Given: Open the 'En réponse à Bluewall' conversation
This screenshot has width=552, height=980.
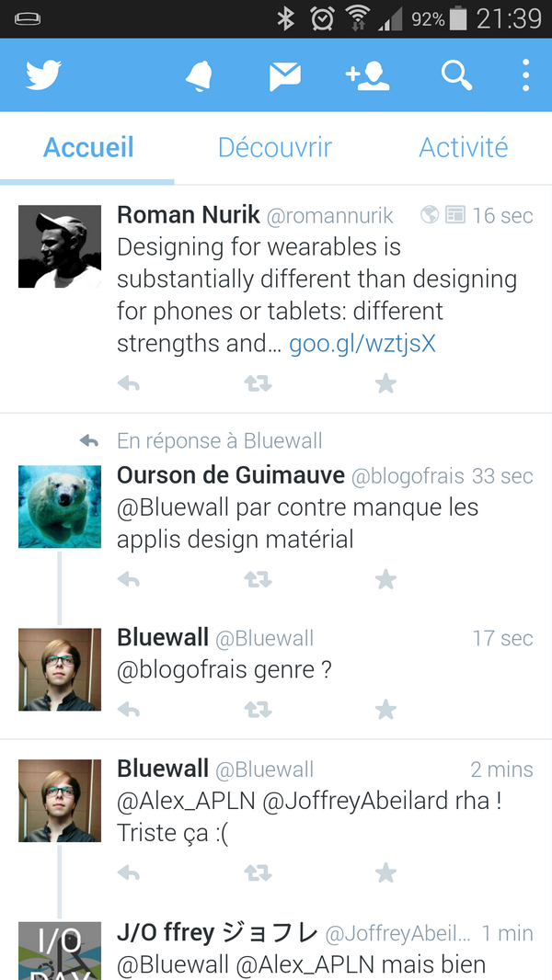Looking at the screenshot, I should tap(220, 441).
